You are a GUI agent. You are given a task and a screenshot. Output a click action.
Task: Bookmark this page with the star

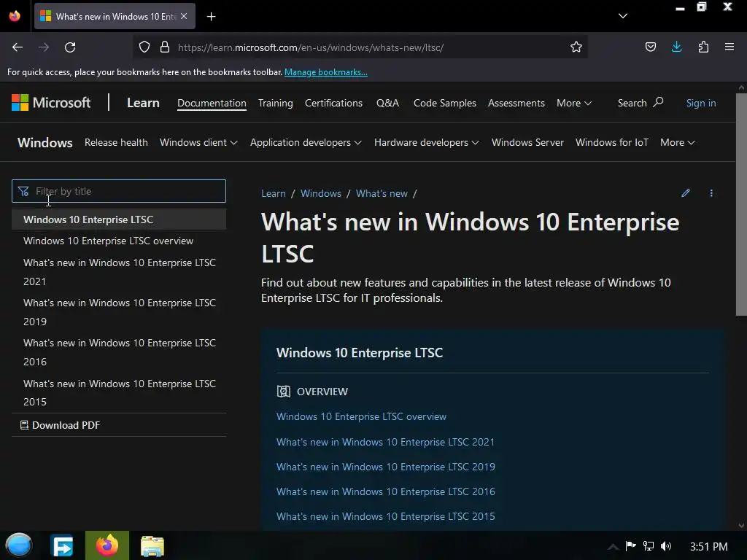(576, 47)
